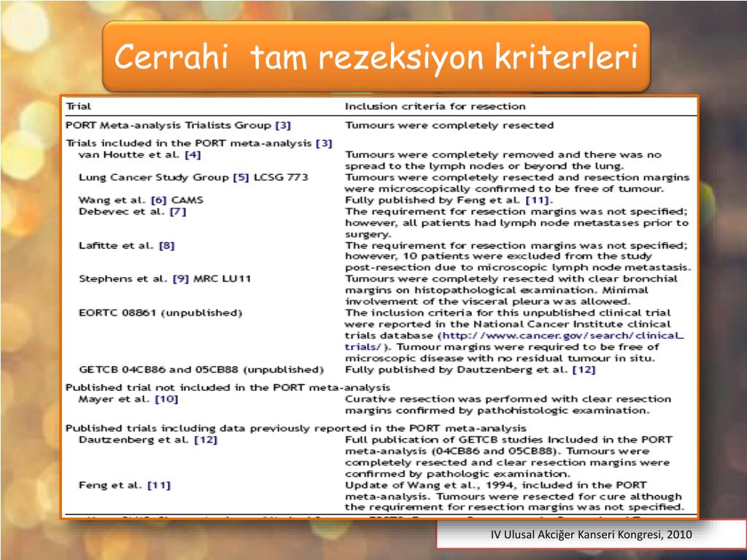Click 'Published trials including data previously reported' heading
Screen dimensions: 747x560
(296, 429)
